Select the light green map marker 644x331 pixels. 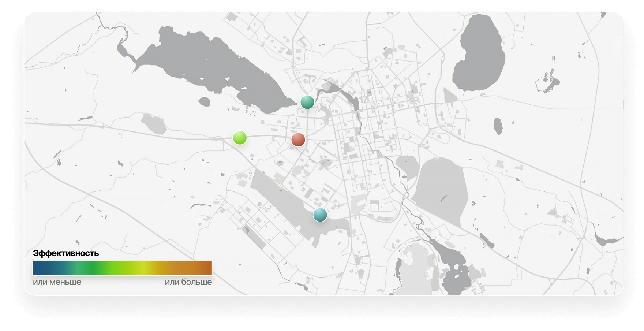240,138
